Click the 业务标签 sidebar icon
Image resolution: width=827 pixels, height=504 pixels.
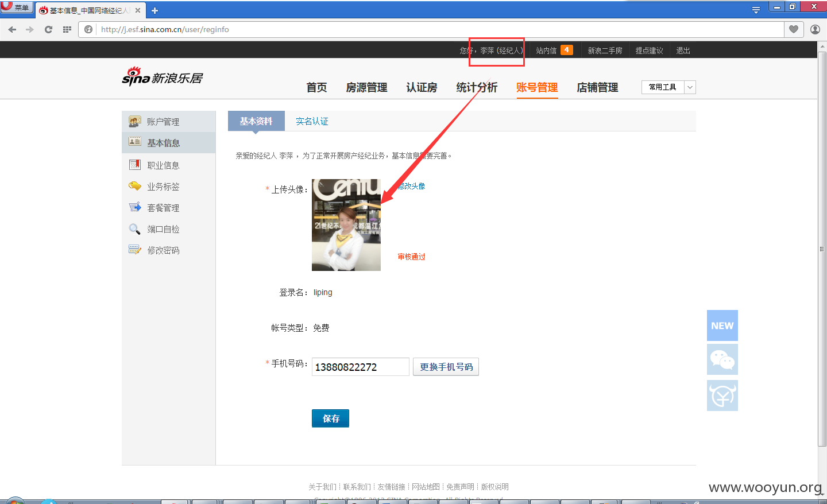(x=135, y=186)
